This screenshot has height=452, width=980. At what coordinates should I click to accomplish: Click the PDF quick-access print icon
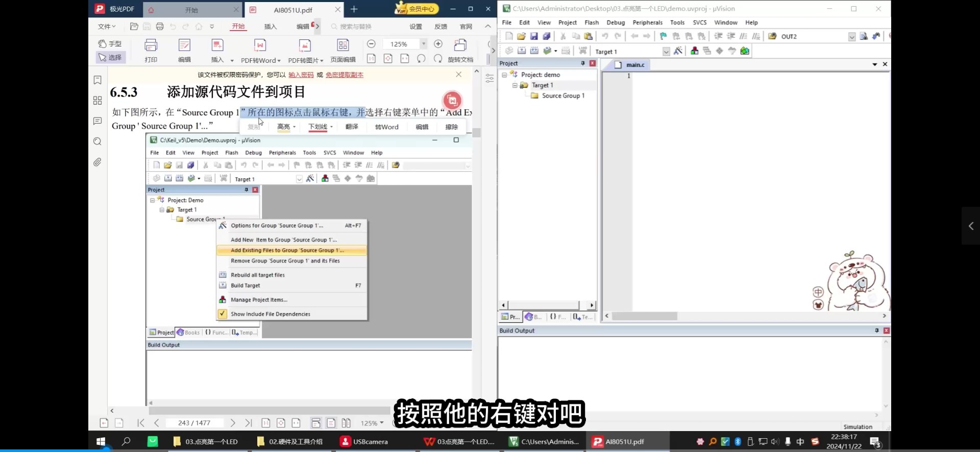159,27
